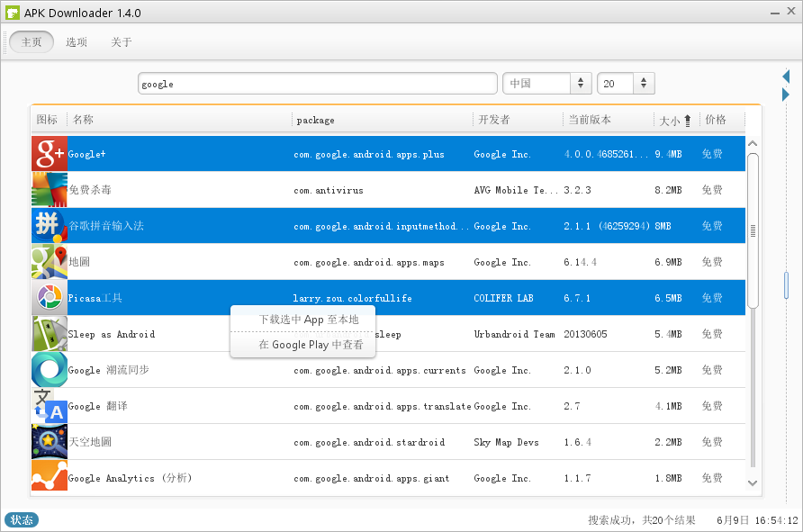803x532 pixels.
Task: Click the right side panel slider handle
Action: [786, 284]
